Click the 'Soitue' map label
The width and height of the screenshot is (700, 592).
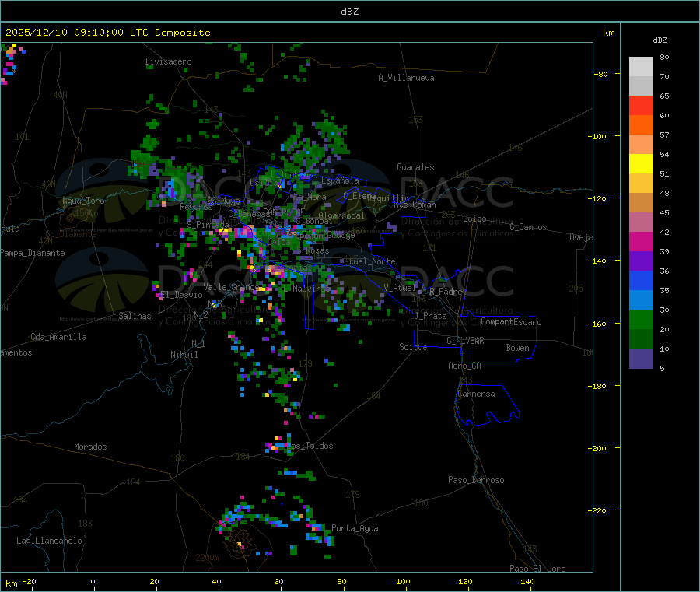click(x=413, y=347)
